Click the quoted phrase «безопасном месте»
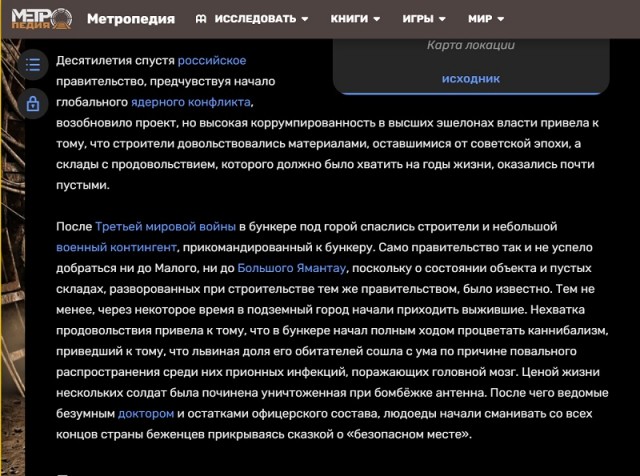 point(408,434)
